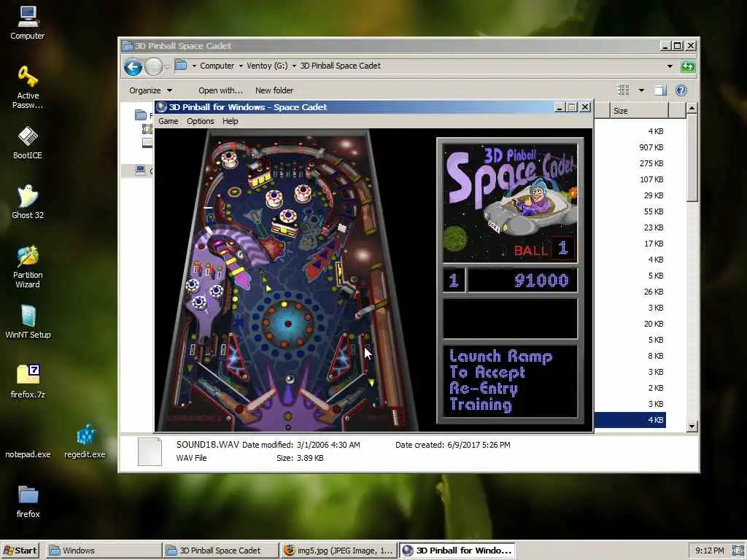Open the recent pages dropdown arrow
The width and height of the screenshot is (747, 560).
[167, 66]
